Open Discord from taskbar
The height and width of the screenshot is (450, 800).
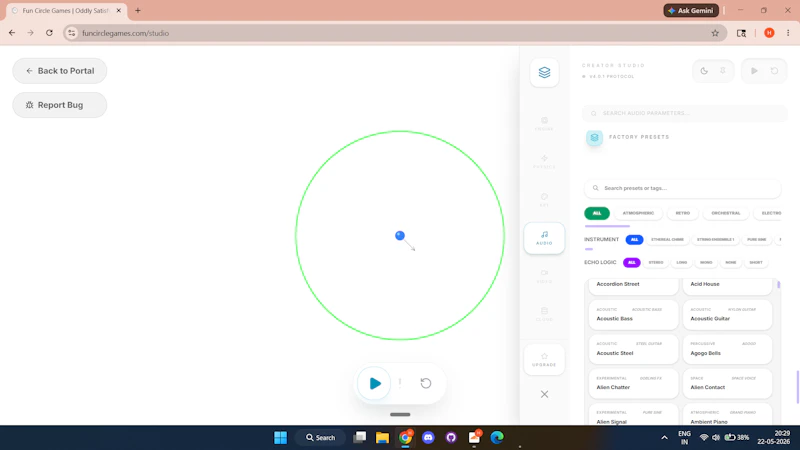click(428, 438)
